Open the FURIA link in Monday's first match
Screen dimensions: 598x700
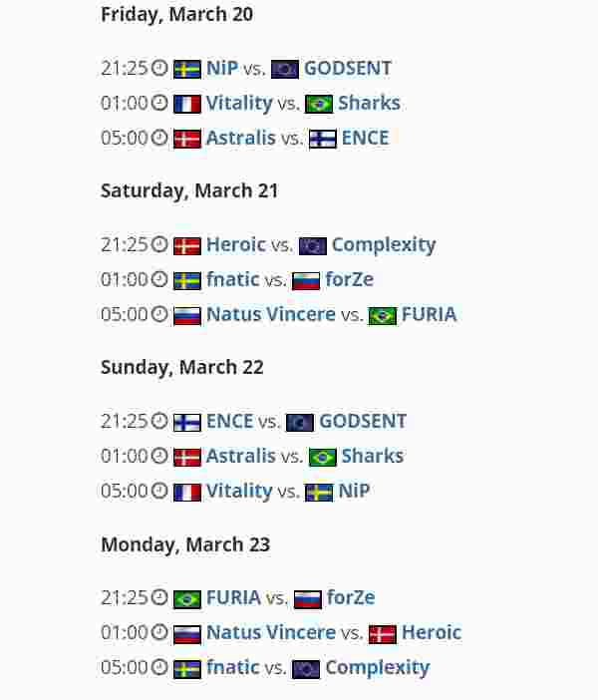pyautogui.click(x=233, y=597)
